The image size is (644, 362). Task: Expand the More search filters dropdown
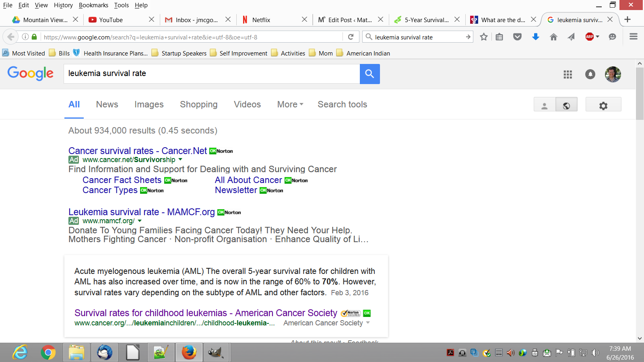290,105
